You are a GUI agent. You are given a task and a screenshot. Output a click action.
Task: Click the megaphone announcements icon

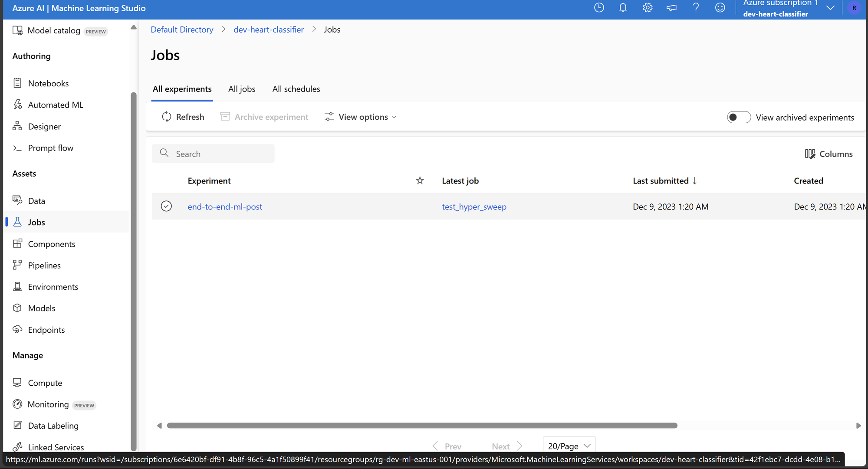671,8
